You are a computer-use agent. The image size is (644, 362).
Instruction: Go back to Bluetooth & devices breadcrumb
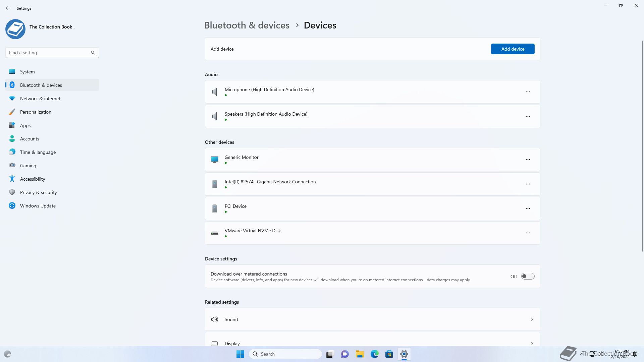click(247, 25)
